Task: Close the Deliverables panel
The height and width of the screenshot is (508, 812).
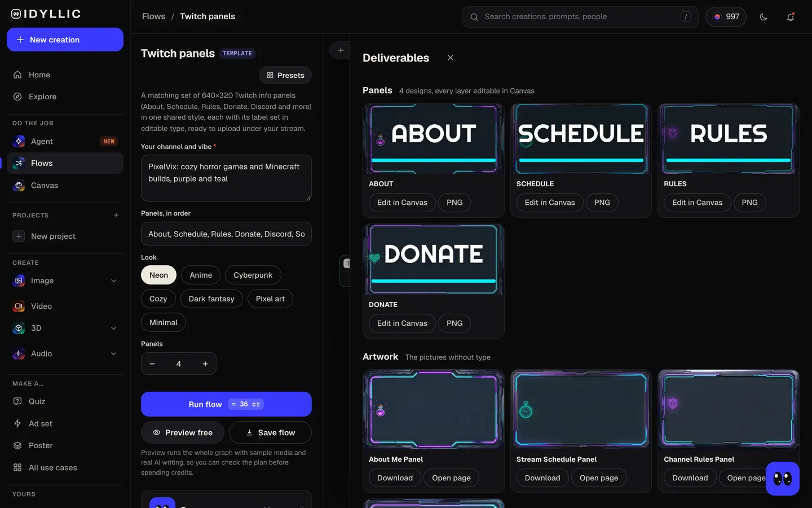Action: (451, 58)
